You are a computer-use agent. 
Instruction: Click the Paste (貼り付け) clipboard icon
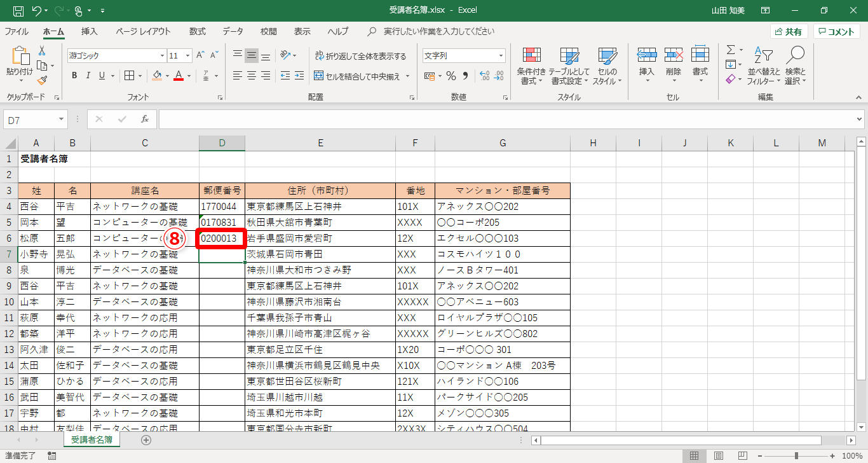(x=19, y=65)
